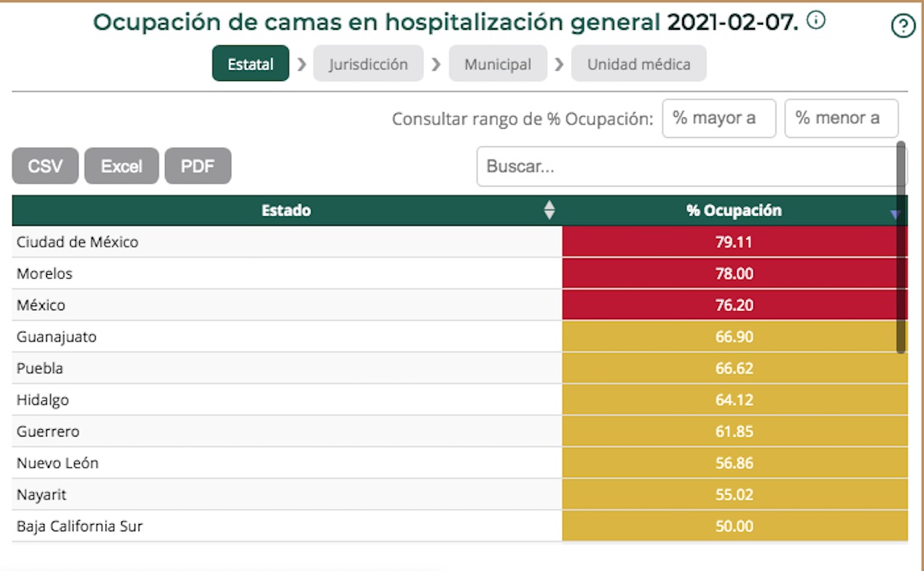Go to Unidad médica tab
Screen dimensions: 924x571
tap(639, 64)
